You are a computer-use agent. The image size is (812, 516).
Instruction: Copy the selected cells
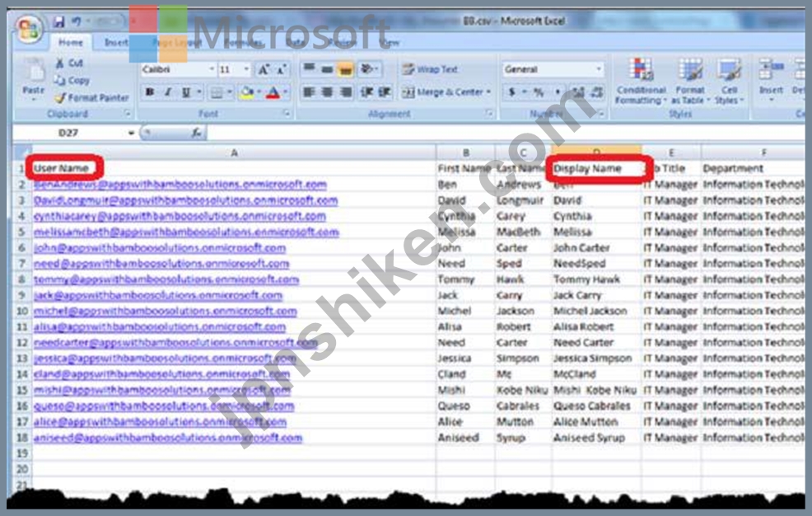[72, 80]
